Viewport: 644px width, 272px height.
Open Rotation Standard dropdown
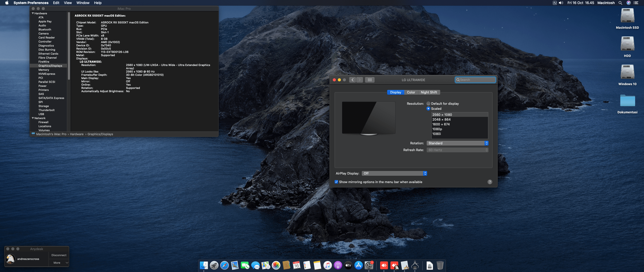457,143
